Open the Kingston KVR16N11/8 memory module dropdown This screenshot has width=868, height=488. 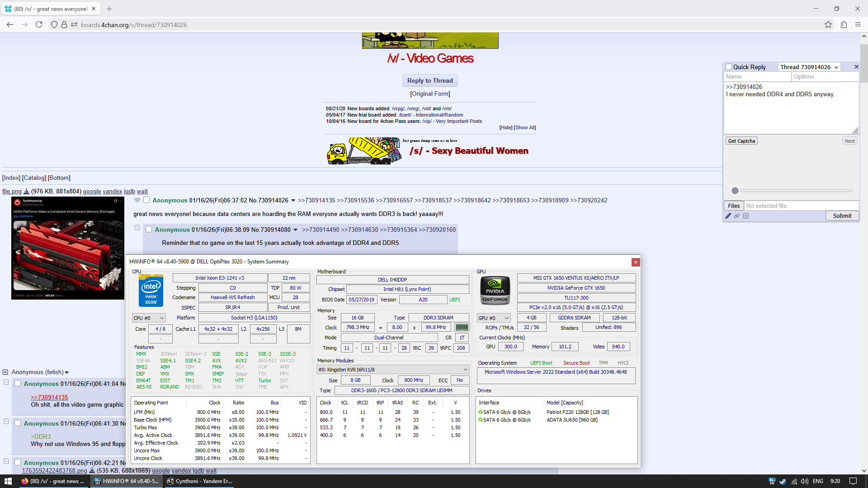pyautogui.click(x=392, y=370)
